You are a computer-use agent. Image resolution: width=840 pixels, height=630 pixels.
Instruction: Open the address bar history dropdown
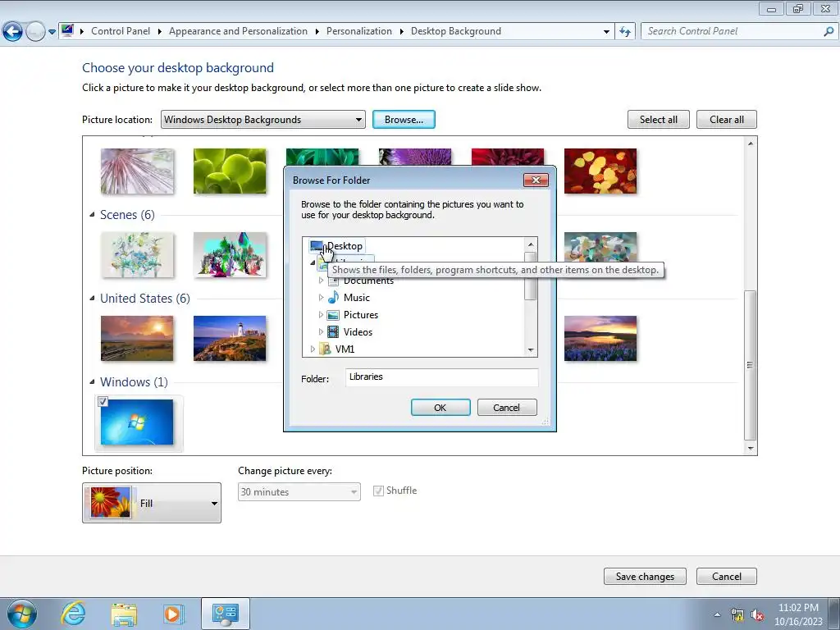606,31
